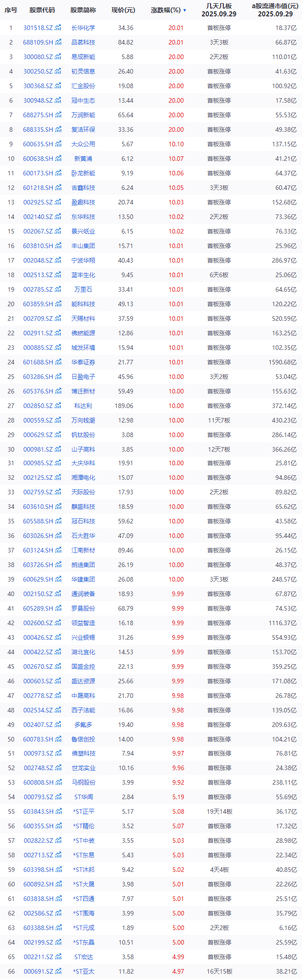Select the 4天4板 cell for *ST沐邦
This screenshot has width=302, height=980.
[x=219, y=870]
